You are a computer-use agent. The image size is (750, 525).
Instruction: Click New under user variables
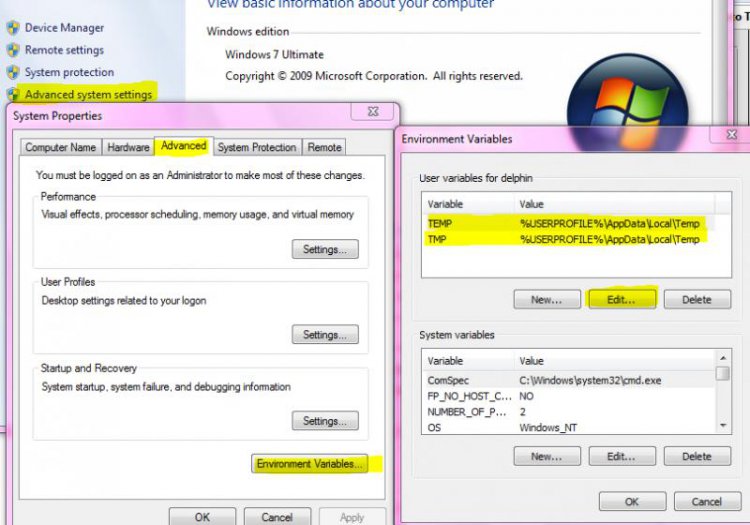pyautogui.click(x=547, y=300)
